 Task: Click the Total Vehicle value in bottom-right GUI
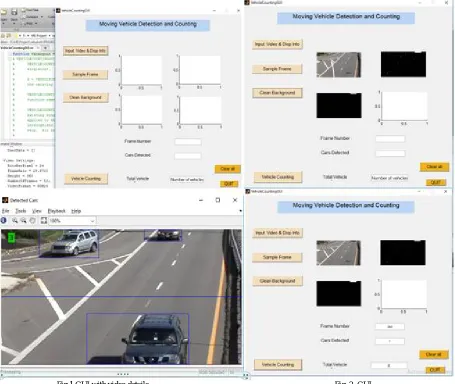pyautogui.click(x=389, y=365)
